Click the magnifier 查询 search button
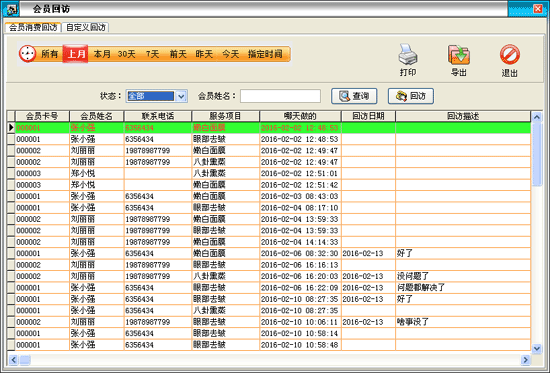The image size is (550, 373). point(354,96)
